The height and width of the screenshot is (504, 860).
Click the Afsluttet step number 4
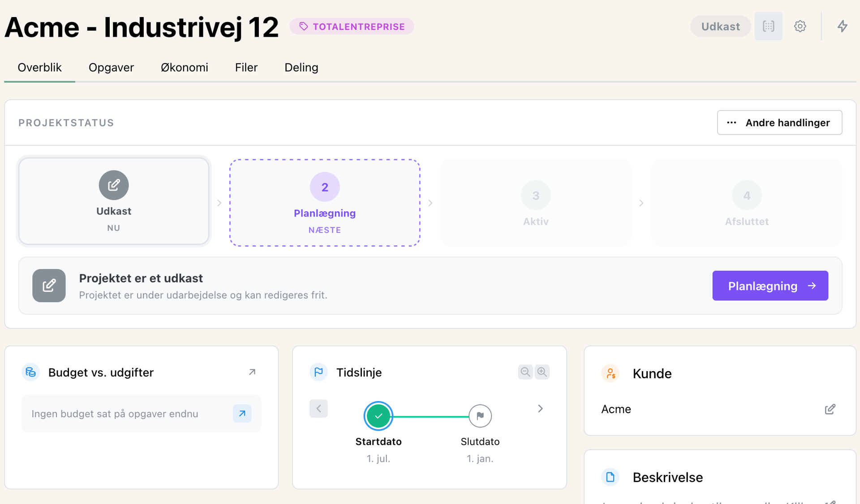[x=747, y=196]
